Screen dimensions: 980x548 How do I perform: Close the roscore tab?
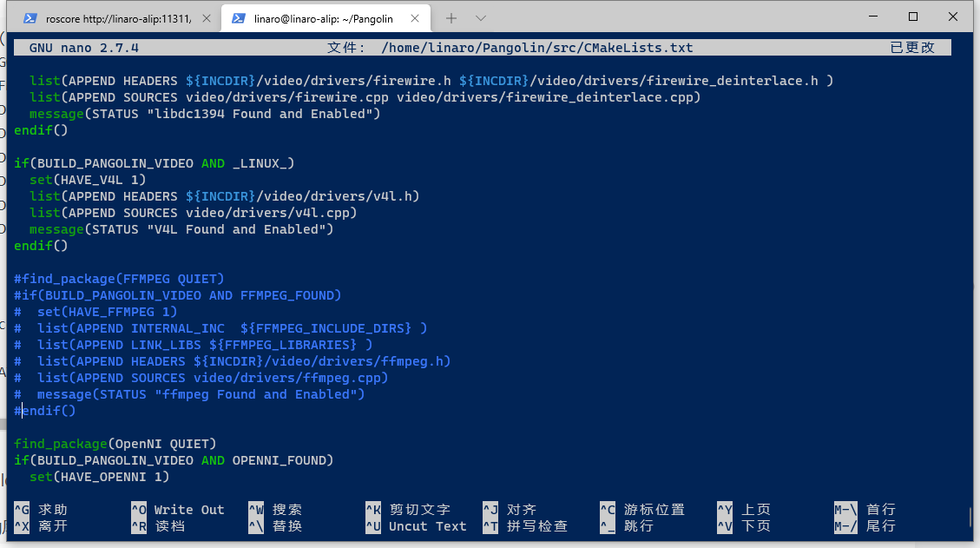pyautogui.click(x=207, y=19)
